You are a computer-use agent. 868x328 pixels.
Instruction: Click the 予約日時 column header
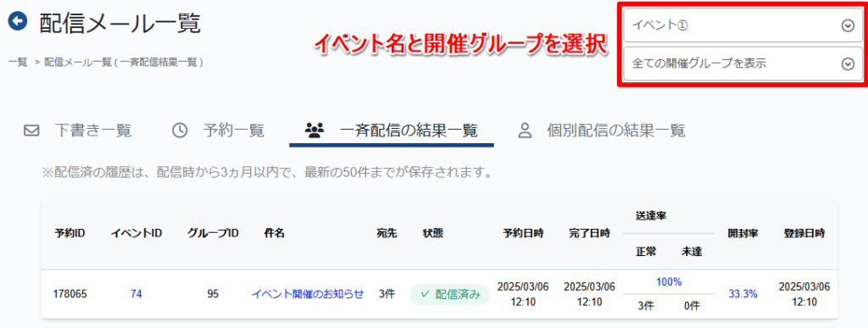523,233
